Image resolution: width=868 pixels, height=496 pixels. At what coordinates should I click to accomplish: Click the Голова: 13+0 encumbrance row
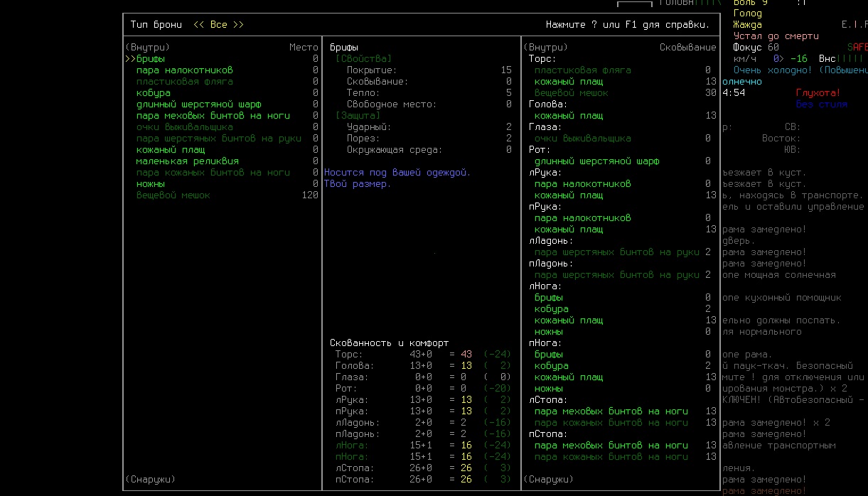tap(424, 365)
